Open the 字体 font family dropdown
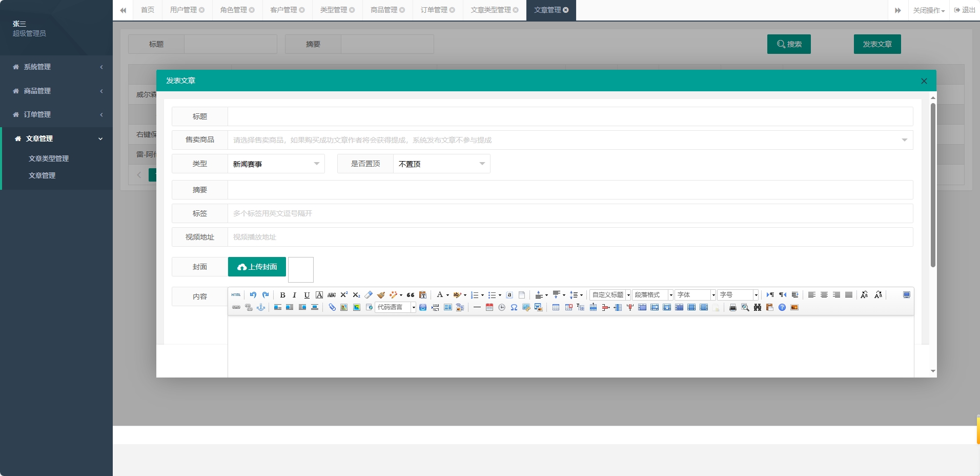 (x=696, y=295)
